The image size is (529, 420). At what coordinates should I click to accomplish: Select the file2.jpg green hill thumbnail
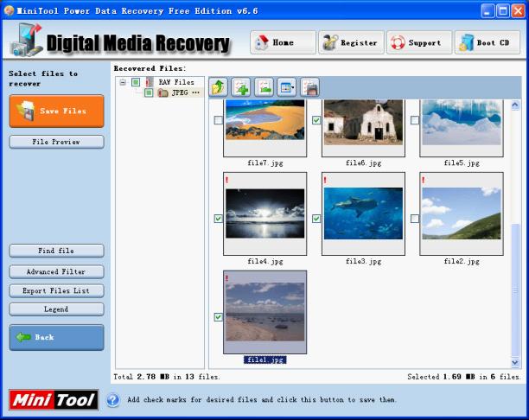pyautogui.click(x=462, y=213)
